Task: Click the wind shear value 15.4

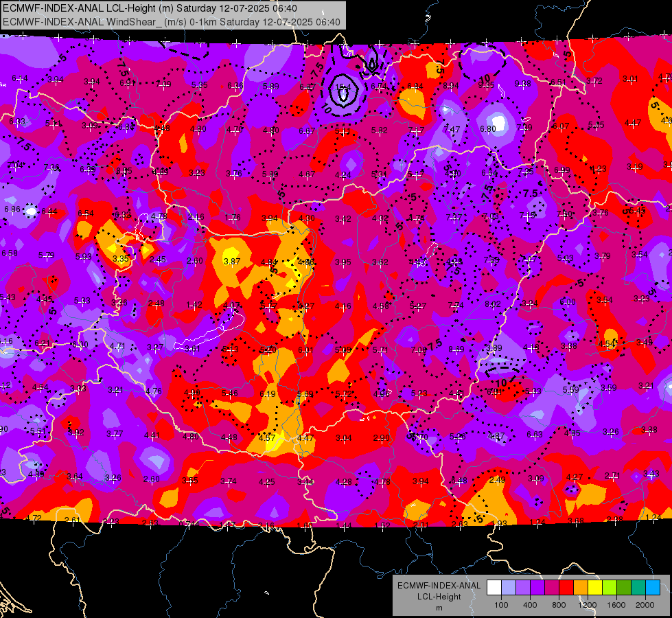Action: pos(343,87)
